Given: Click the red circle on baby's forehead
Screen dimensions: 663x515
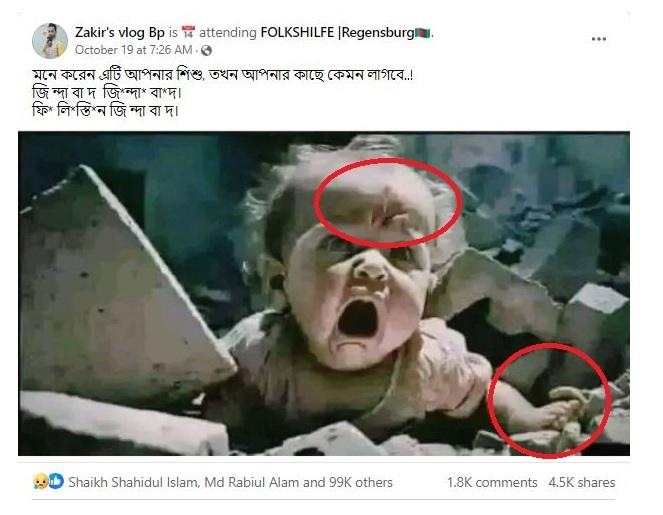Looking at the screenshot, I should click(388, 203).
